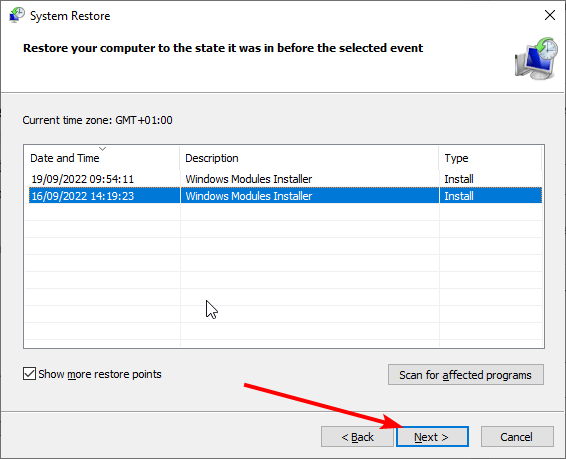
Task: Click Install type in the 16/09/2022 row
Action: coord(459,196)
